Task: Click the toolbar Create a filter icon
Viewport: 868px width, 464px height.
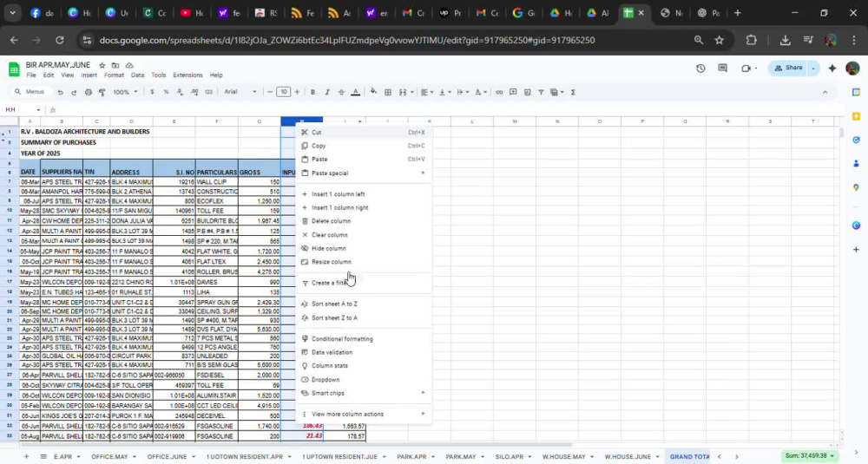Action: click(541, 92)
